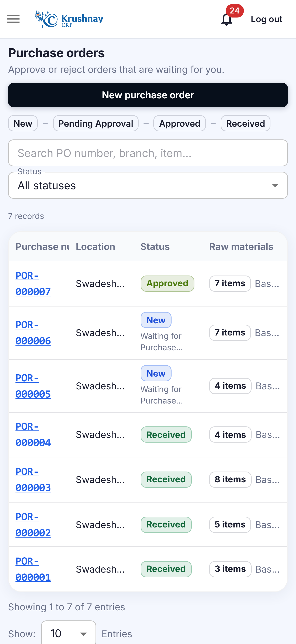Click the 8 items badge on POR-000003
The height and width of the screenshot is (644, 296).
[230, 479]
